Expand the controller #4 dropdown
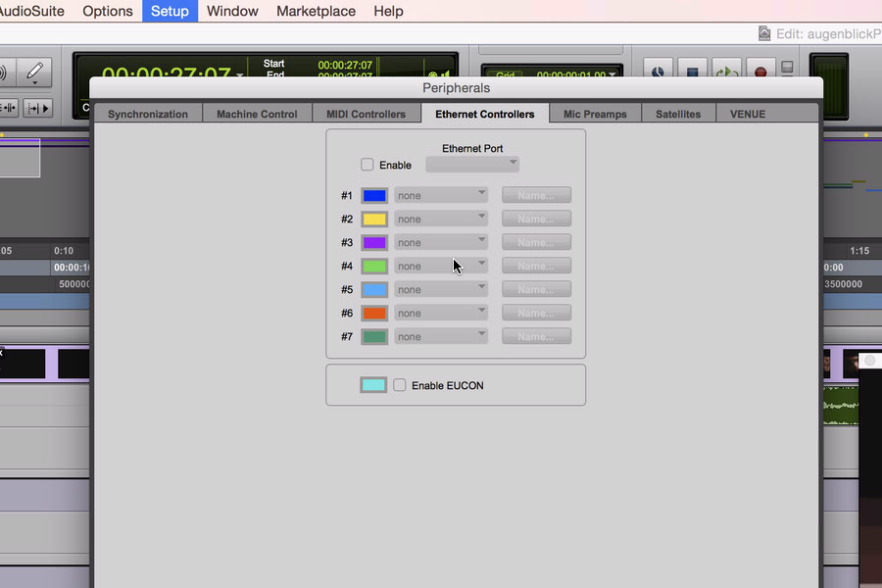 click(x=441, y=266)
